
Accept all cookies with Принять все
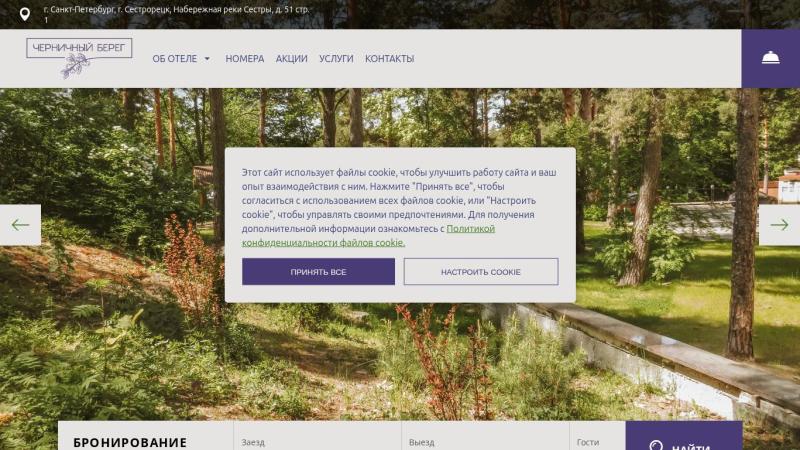[x=318, y=271]
